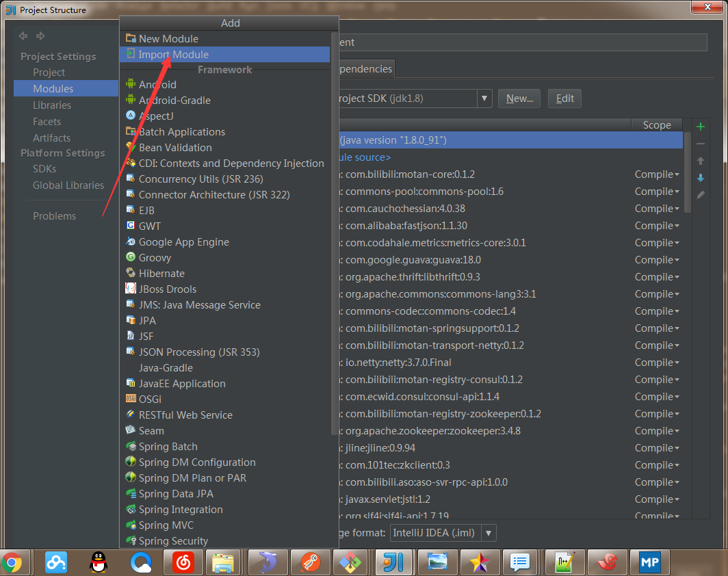Click the Groovy green G icon
Image resolution: width=728 pixels, height=576 pixels.
[131, 257]
